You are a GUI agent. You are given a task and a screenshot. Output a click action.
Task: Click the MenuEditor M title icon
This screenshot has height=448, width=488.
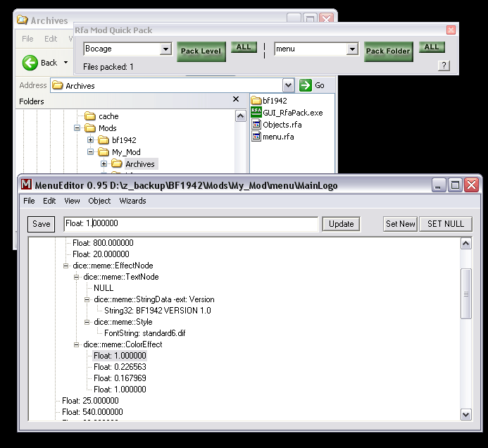(26, 185)
